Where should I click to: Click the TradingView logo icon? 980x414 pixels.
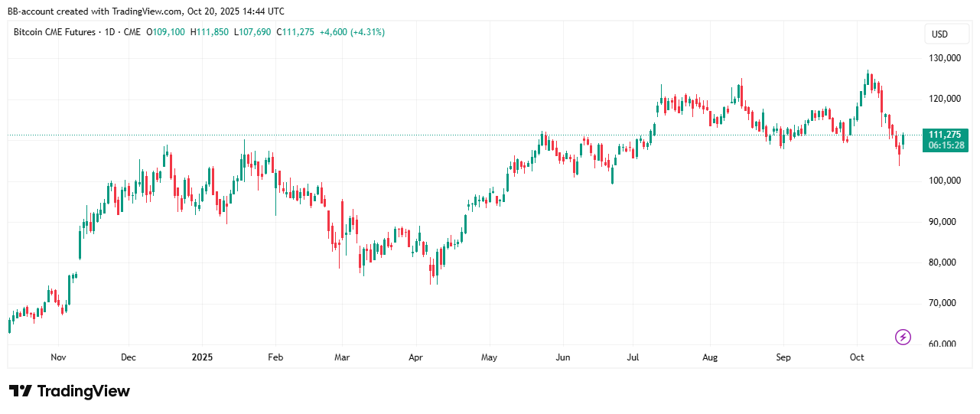(20, 391)
